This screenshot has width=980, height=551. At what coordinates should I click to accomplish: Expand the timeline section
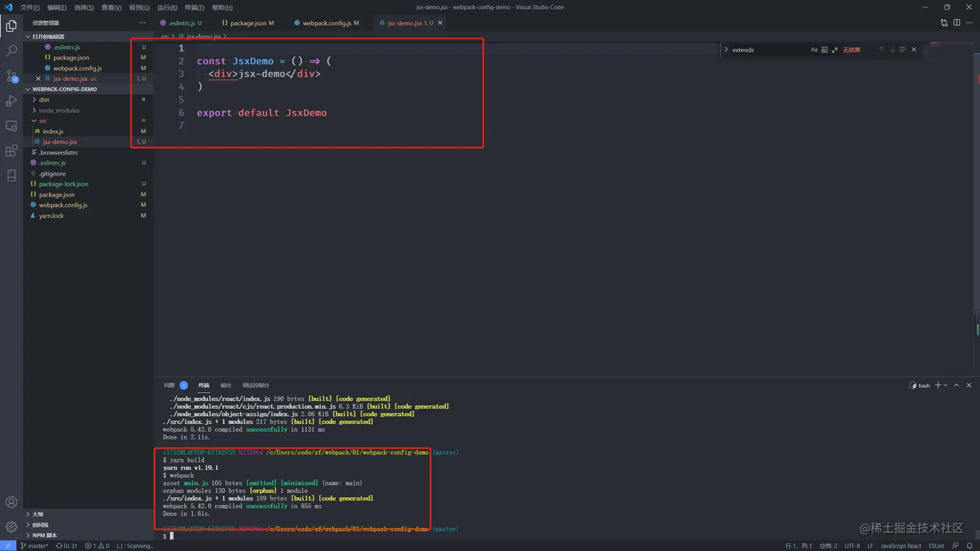[x=89, y=525]
